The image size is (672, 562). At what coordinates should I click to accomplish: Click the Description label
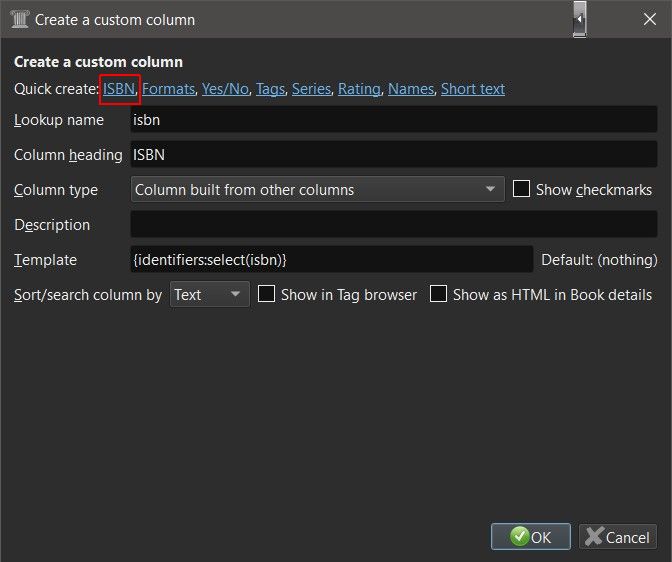(52, 225)
